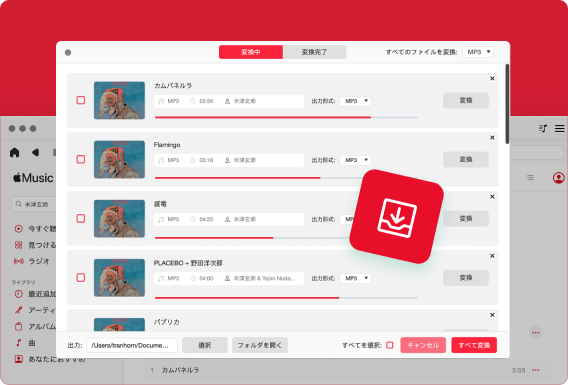
Task: Open output format dropdown for PLACEBO track
Action: 355,278
